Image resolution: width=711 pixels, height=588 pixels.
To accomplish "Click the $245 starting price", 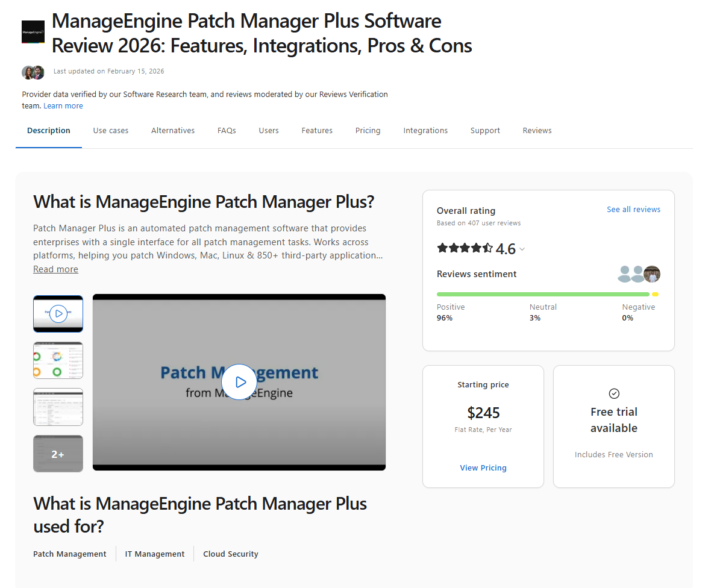I will 483,413.
